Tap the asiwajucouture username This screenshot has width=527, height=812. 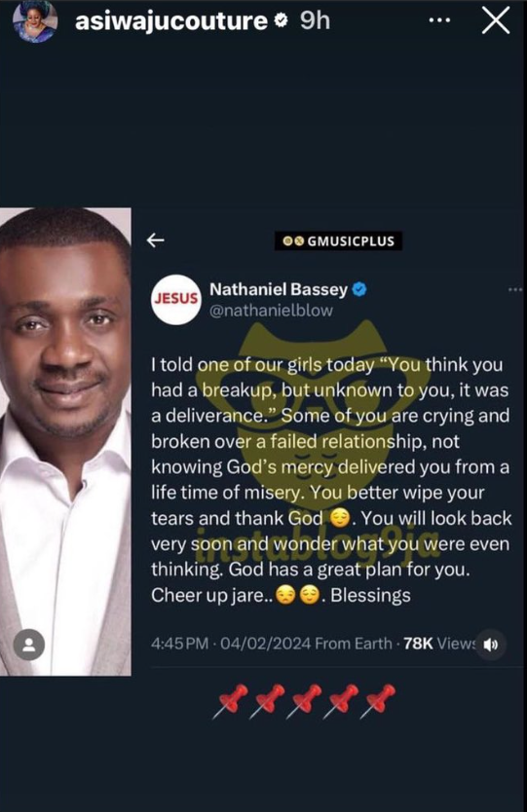[x=171, y=21]
